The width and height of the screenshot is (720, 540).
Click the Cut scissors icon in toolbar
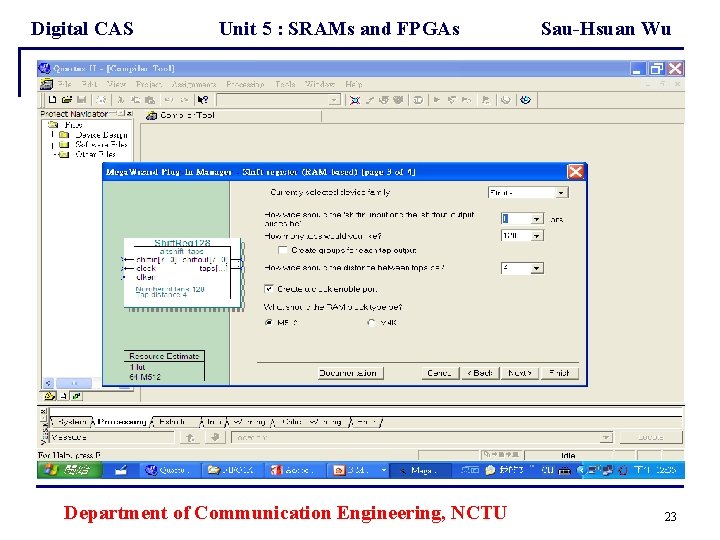coord(121,100)
